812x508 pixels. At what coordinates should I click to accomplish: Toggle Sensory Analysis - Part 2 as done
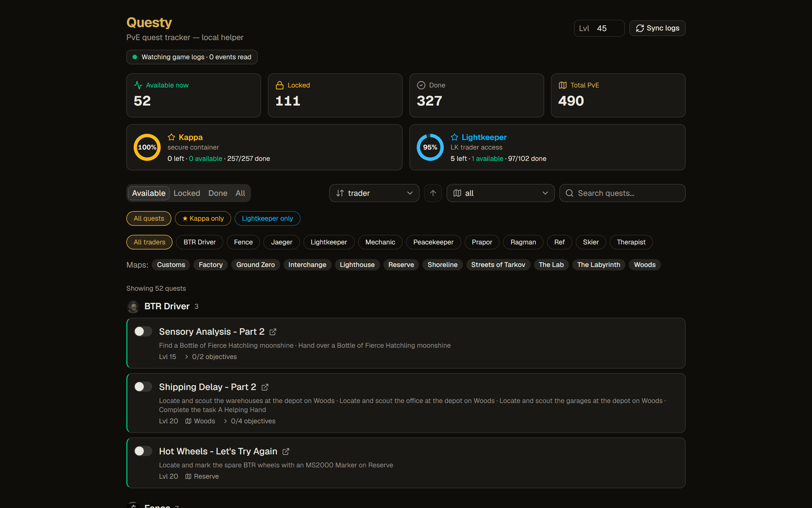pyautogui.click(x=143, y=332)
